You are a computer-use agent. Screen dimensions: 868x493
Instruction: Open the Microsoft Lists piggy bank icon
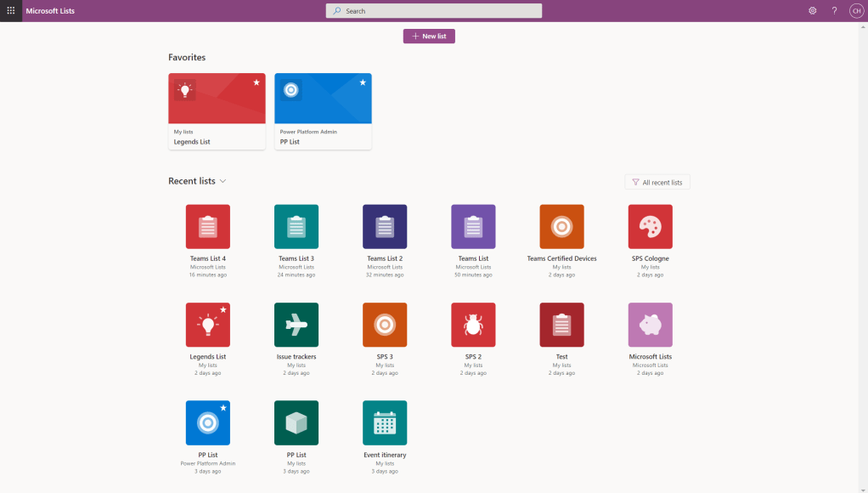point(650,325)
